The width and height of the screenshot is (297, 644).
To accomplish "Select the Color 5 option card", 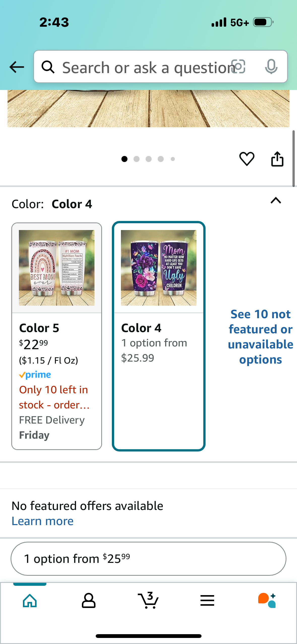I will pos(57,336).
